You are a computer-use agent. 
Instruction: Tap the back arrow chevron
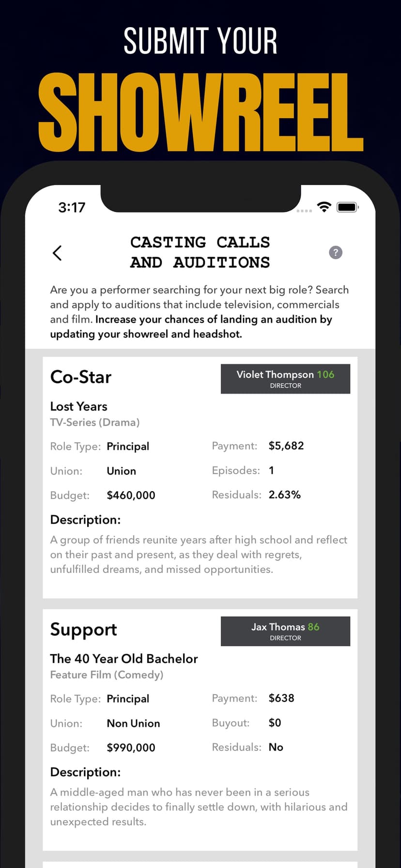57,253
